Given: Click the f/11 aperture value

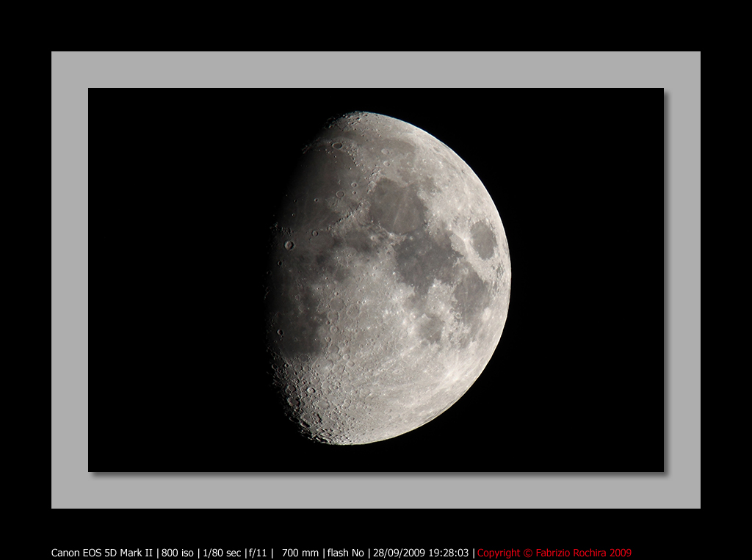Looking at the screenshot, I should [x=258, y=553].
